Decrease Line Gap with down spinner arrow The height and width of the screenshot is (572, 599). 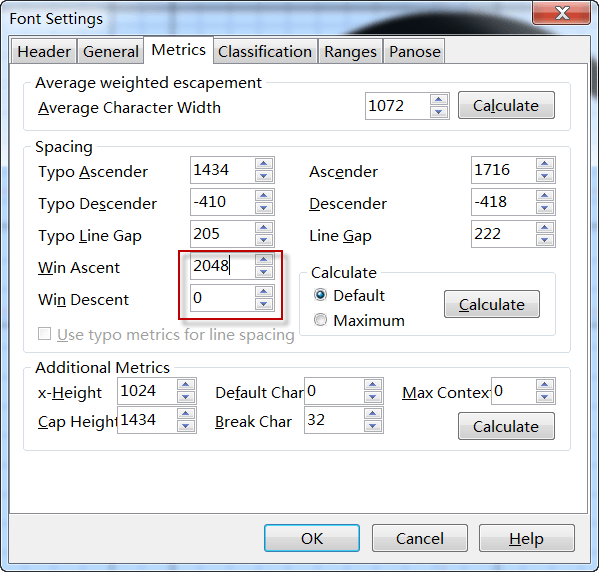pos(544,240)
